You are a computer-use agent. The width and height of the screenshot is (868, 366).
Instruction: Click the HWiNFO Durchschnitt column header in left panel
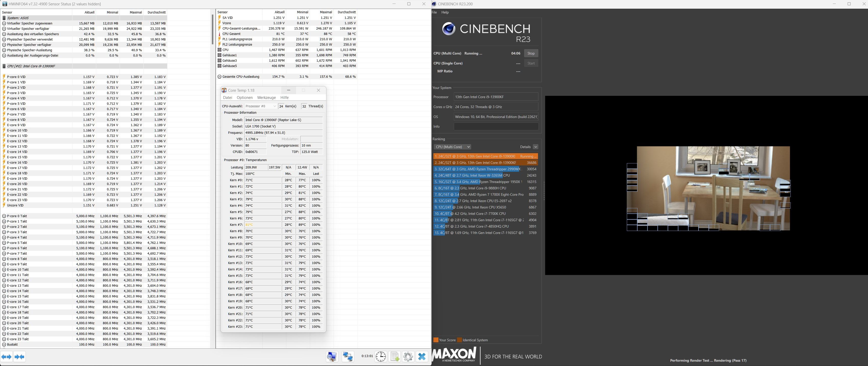pos(156,12)
